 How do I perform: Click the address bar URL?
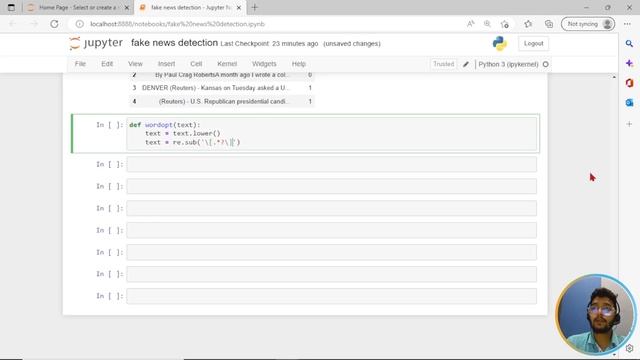[178, 24]
